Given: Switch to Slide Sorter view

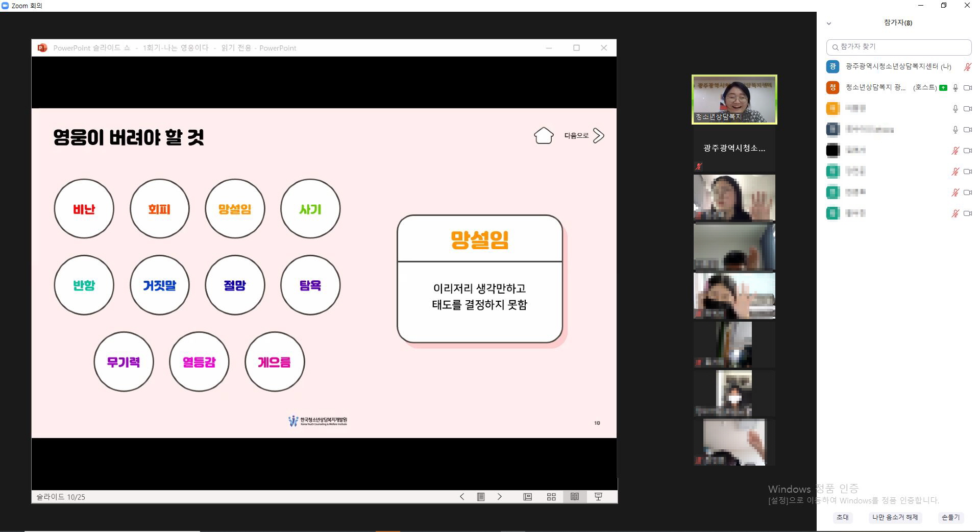Looking at the screenshot, I should [551, 497].
